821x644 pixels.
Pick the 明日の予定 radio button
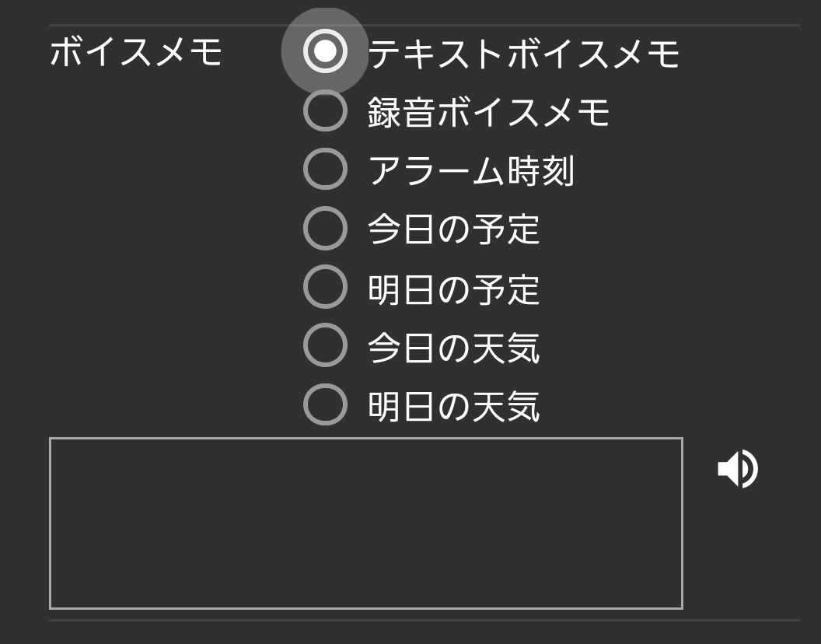[x=325, y=287]
